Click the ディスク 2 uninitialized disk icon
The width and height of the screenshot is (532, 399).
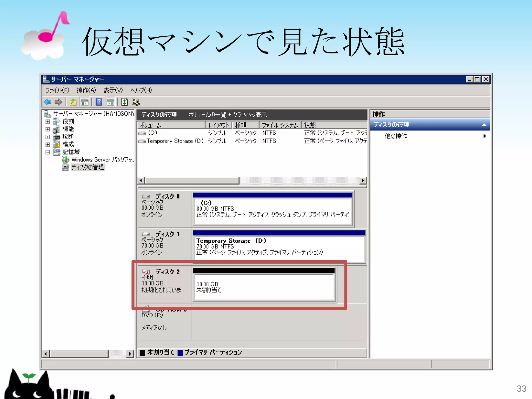pos(146,272)
